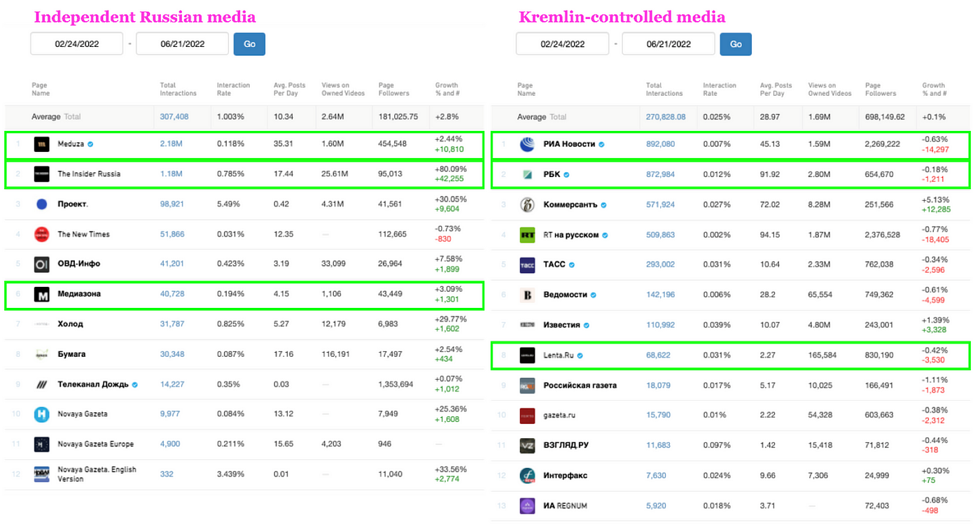Click the Телеканал Дождь striped logo
The image size is (980, 529).
tap(42, 385)
